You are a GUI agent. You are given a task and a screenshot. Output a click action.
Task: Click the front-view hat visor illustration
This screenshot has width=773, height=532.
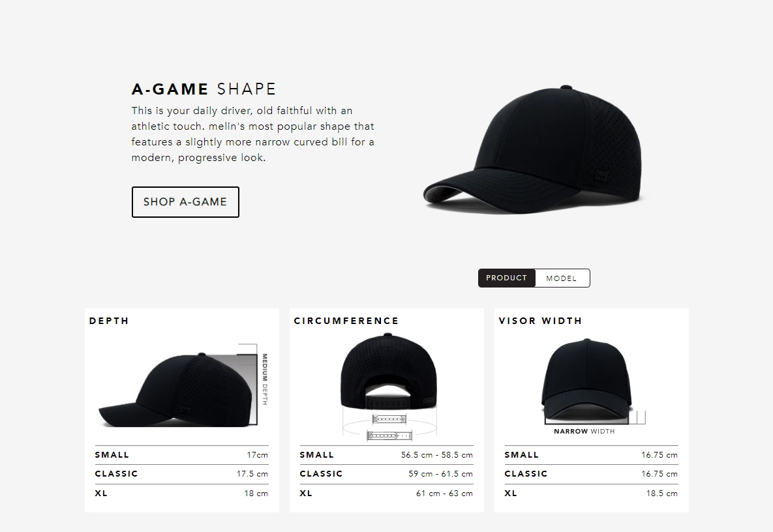586,381
